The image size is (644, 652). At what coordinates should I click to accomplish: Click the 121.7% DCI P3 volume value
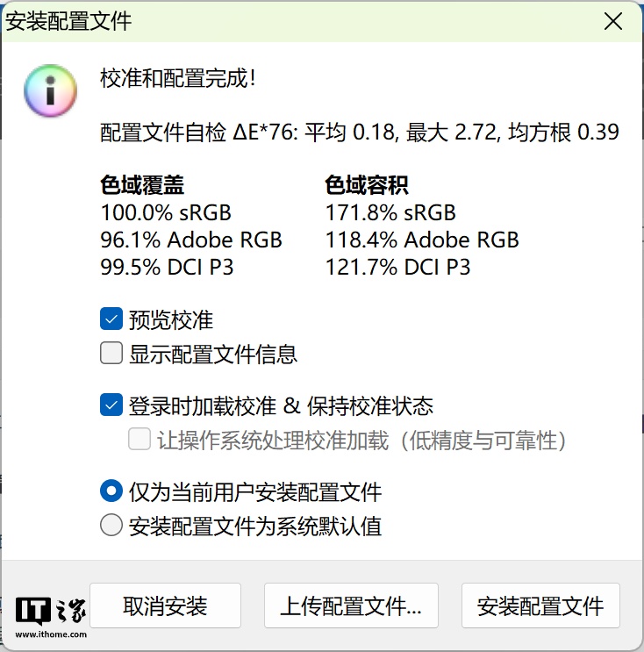pos(397,267)
